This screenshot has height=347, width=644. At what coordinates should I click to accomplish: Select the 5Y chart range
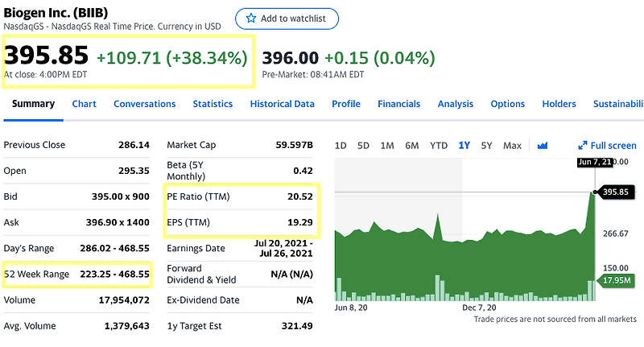pos(486,146)
